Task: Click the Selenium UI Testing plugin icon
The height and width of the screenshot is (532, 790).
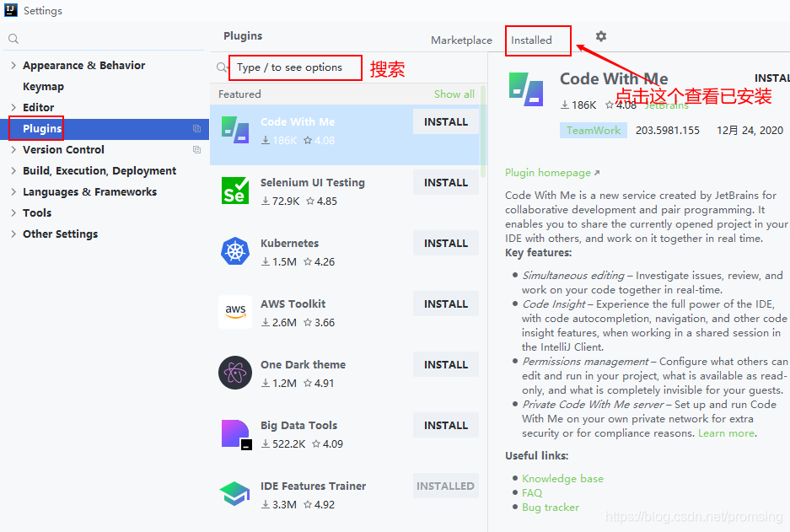Action: [234, 191]
